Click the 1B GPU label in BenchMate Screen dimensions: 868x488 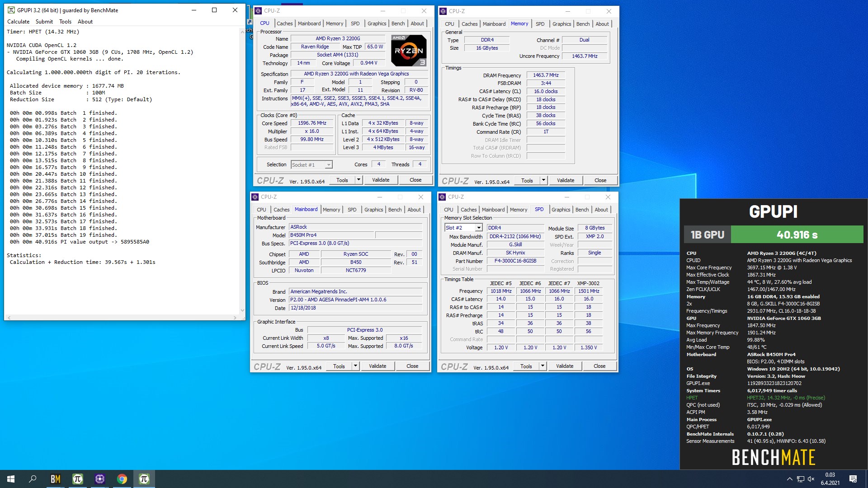click(x=708, y=235)
